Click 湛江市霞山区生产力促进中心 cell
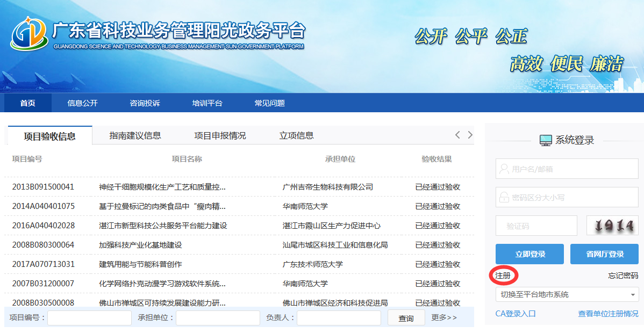The height and width of the screenshot is (333, 644). [332, 226]
